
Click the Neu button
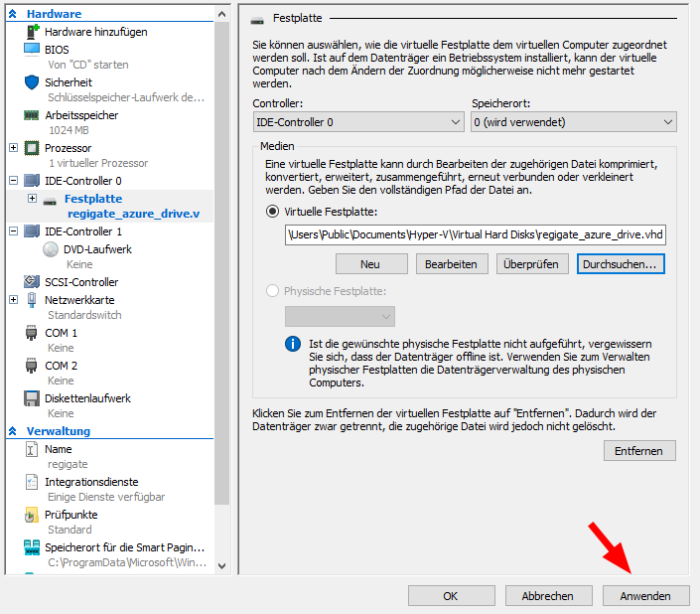click(371, 264)
